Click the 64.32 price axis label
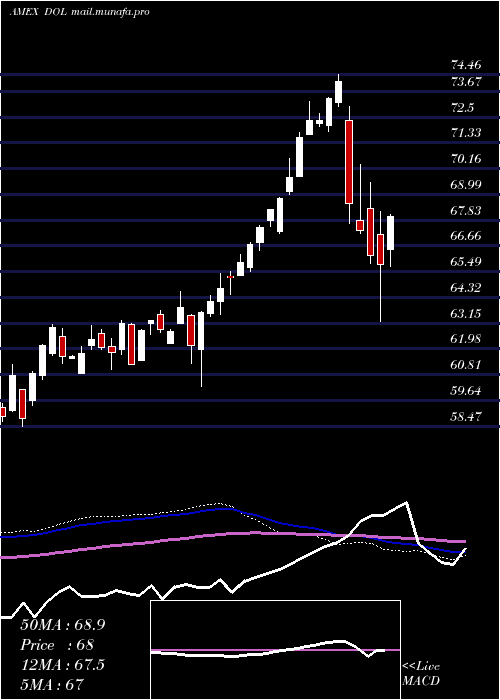This screenshot has height=700, width=500. 466,288
